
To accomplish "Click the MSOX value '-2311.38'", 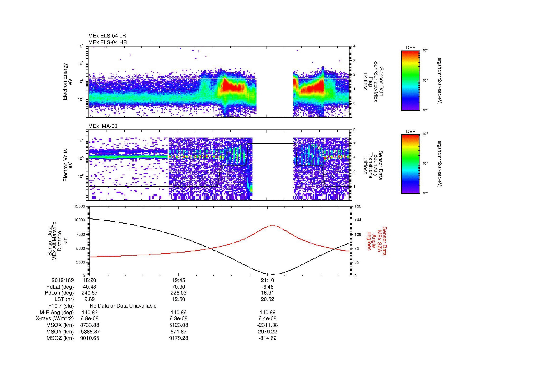I will [267, 325].
